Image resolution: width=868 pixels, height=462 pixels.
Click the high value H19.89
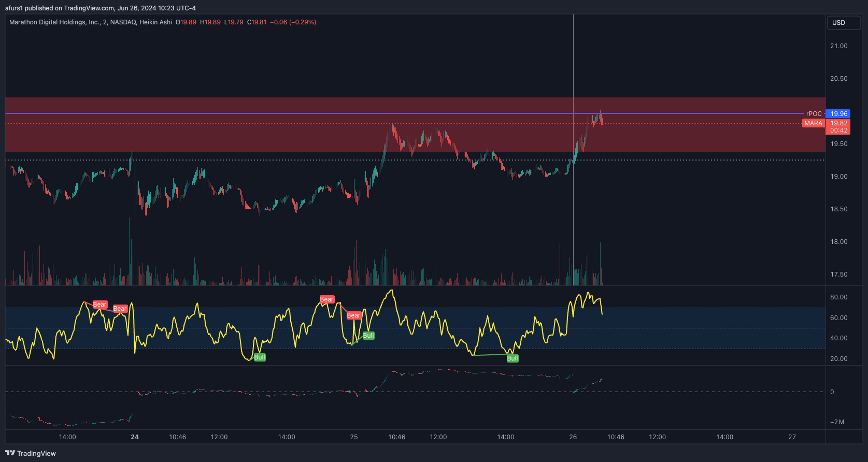tap(210, 22)
